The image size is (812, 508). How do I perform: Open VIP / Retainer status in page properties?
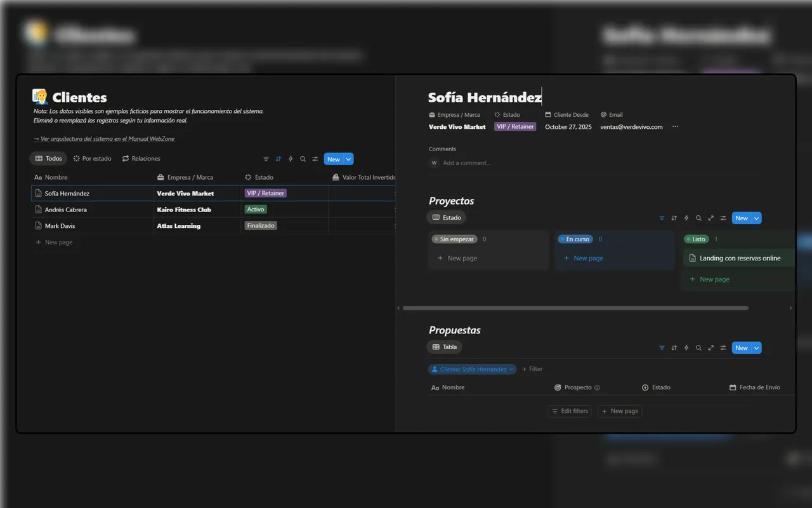click(x=514, y=126)
